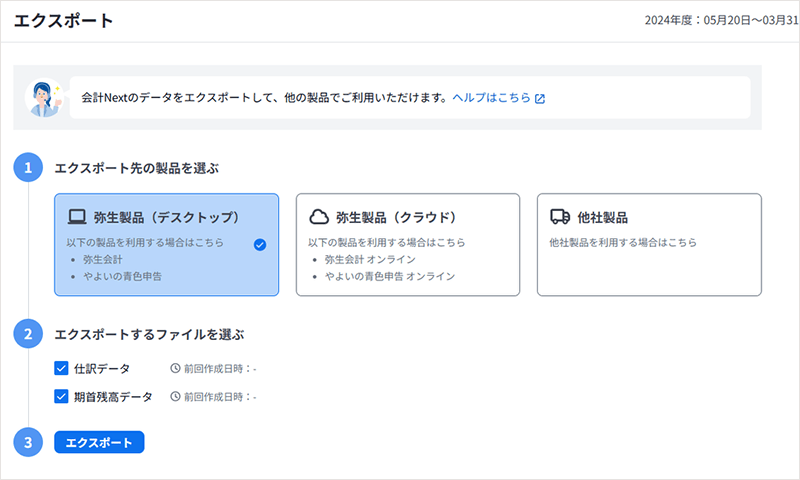Screen dimensions: 800x480
Task: Click 弥生会計 item in desktop card
Action: tap(103, 260)
